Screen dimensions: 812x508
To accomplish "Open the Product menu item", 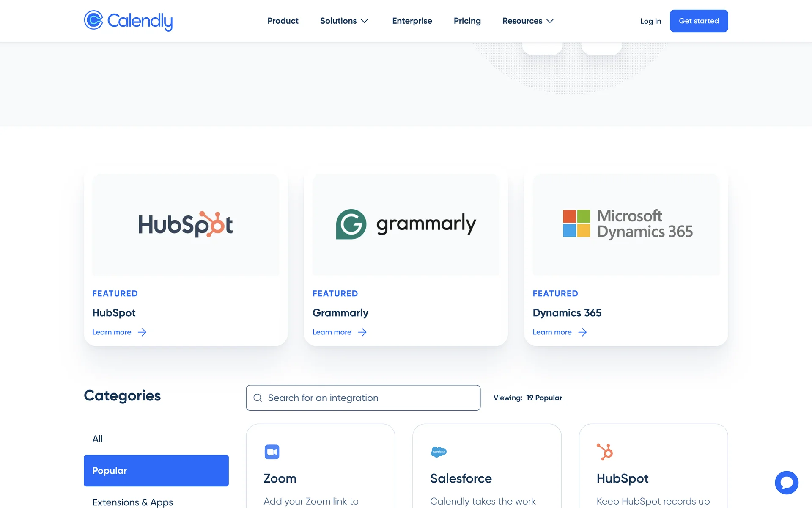I will [283, 21].
